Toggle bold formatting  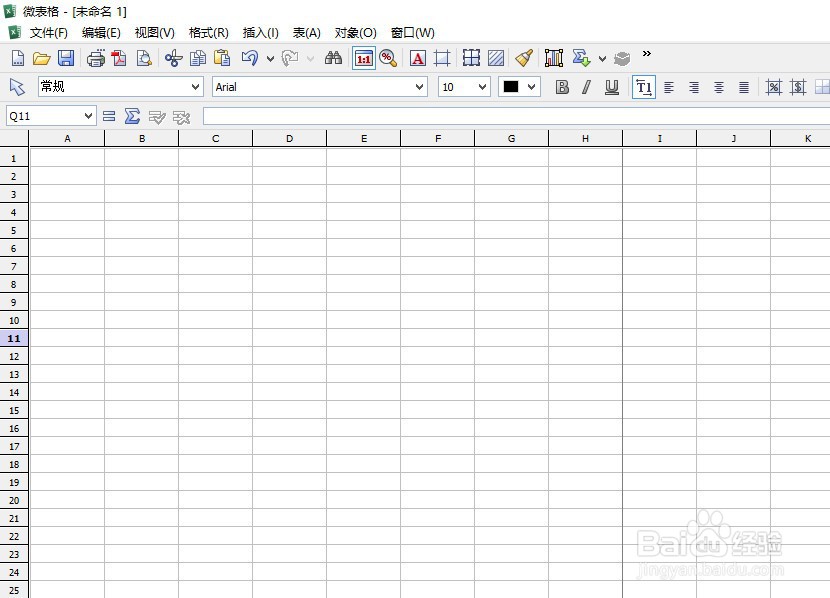(562, 87)
